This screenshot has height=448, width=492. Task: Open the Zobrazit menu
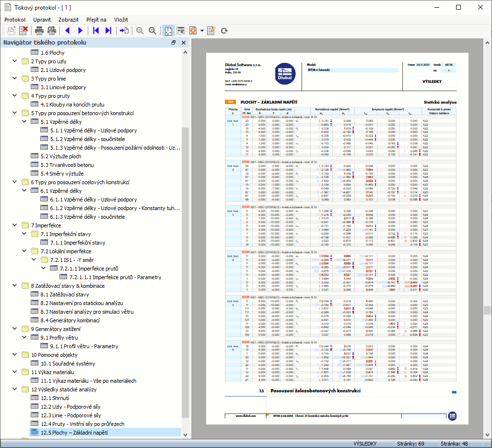pos(69,20)
